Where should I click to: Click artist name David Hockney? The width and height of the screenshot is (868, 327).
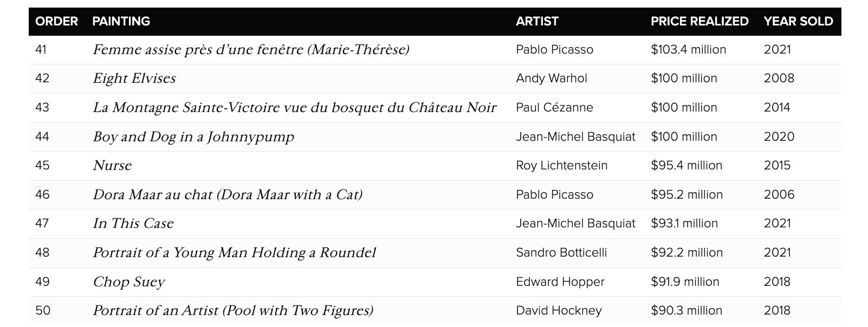[x=559, y=311]
